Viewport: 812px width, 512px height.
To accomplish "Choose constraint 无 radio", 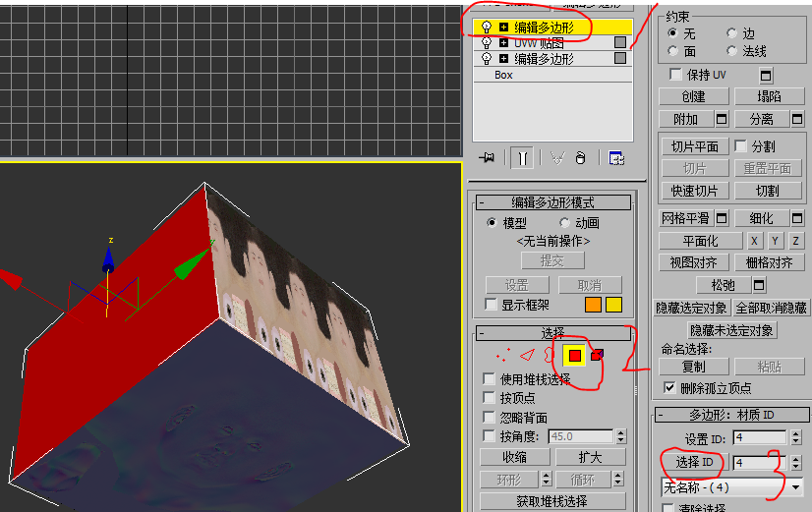I will click(672, 33).
